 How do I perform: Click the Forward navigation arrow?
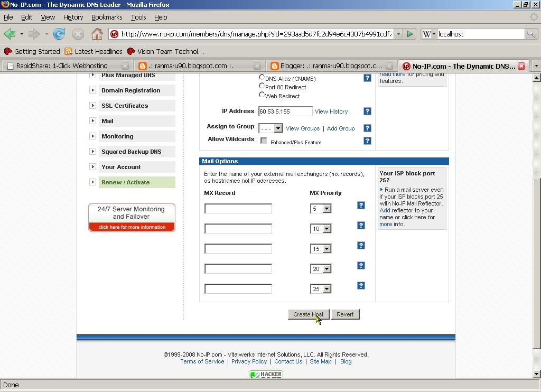pyautogui.click(x=34, y=34)
